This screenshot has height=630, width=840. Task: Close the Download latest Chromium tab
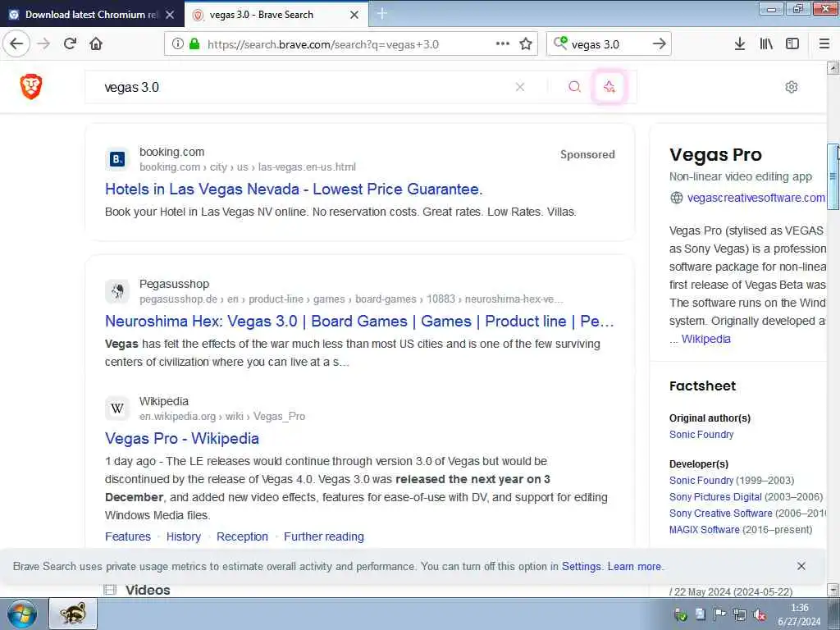click(x=170, y=15)
